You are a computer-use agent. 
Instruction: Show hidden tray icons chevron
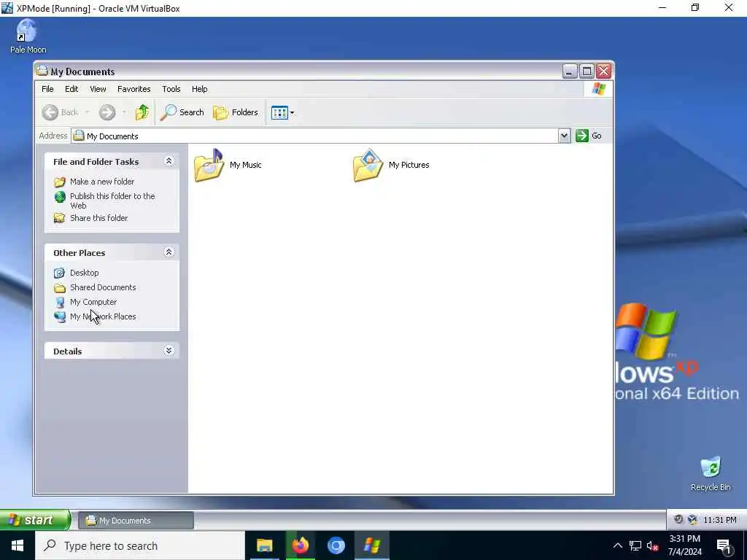coord(617,545)
